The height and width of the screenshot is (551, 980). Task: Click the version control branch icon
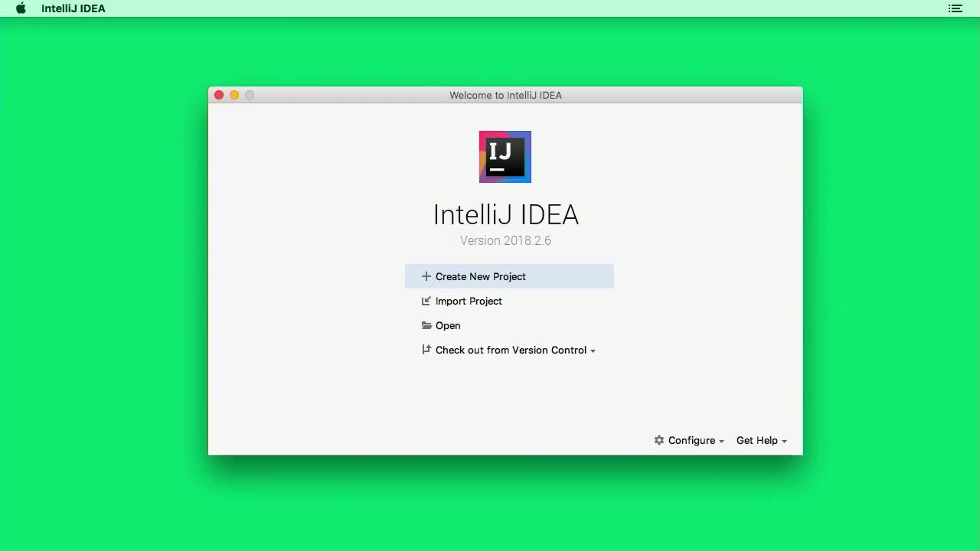(x=426, y=350)
